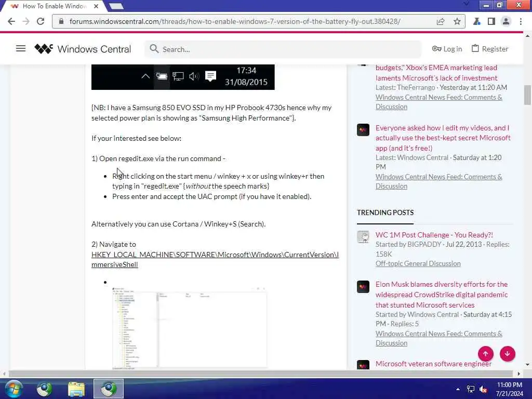532x399 pixels.
Task: View site security lock info
Action: 61,21
